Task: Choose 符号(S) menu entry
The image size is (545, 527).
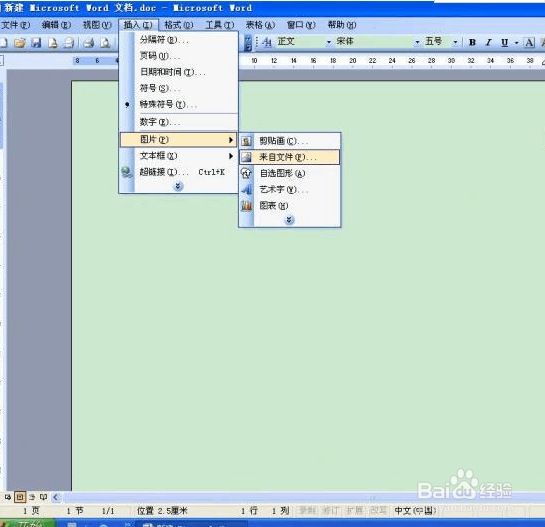Action: [179, 88]
